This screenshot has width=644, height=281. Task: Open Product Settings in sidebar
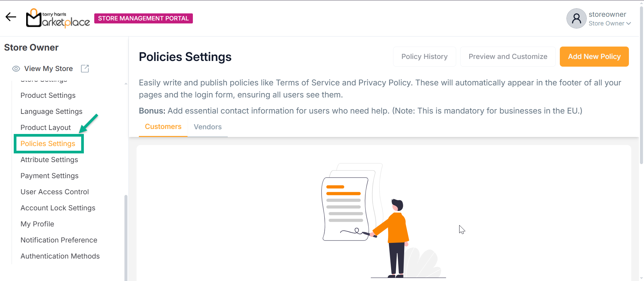click(x=48, y=95)
